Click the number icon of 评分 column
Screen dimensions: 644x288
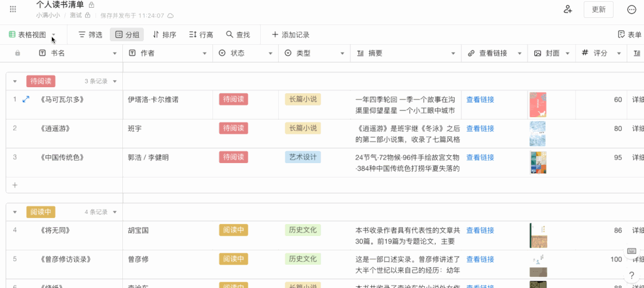pos(586,53)
